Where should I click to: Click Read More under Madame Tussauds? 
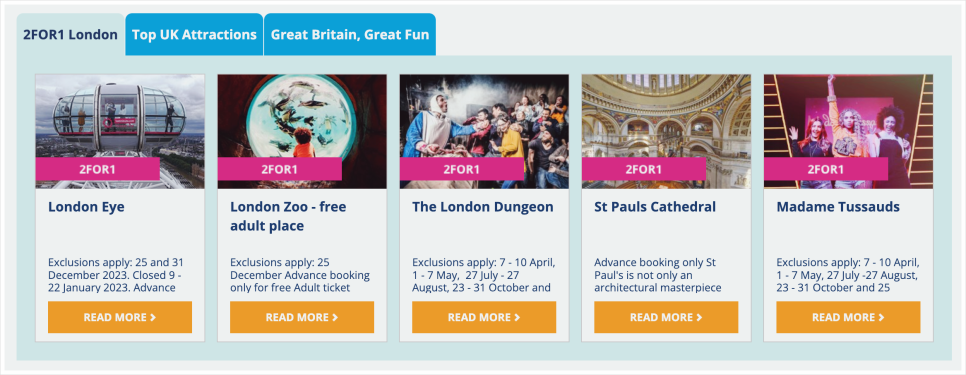pyautogui.click(x=848, y=317)
